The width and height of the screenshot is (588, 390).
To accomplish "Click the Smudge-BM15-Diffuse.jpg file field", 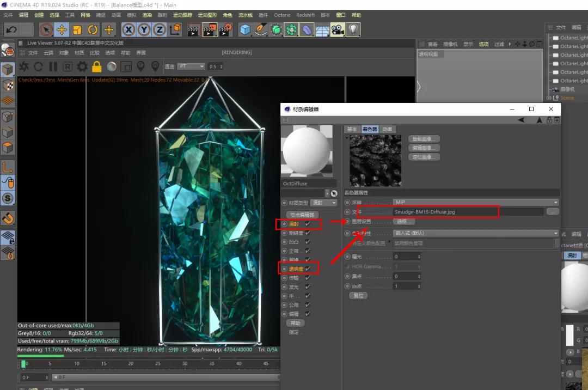I will pyautogui.click(x=468, y=212).
